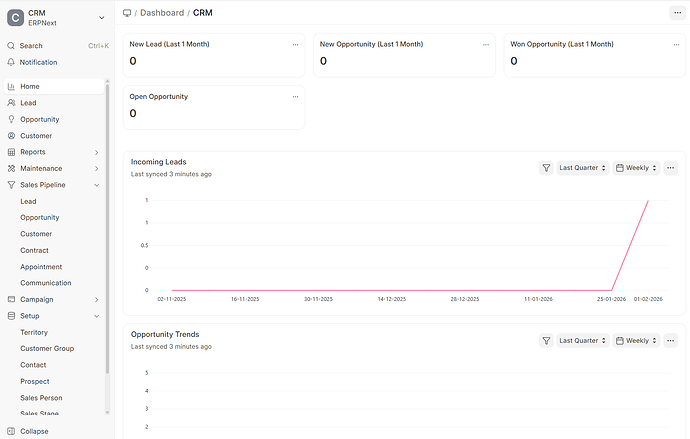Select Territory under Setup
Screen dimensions: 690x439
34,332
